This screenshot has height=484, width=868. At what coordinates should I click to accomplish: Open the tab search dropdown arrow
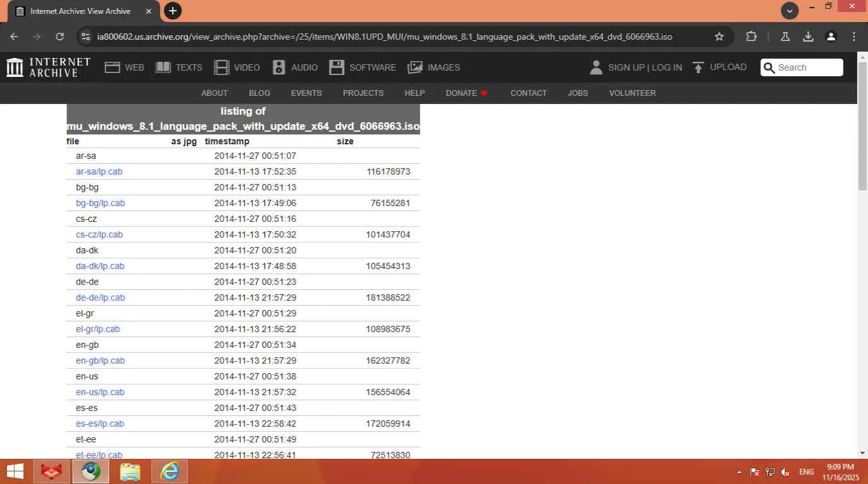coord(790,11)
